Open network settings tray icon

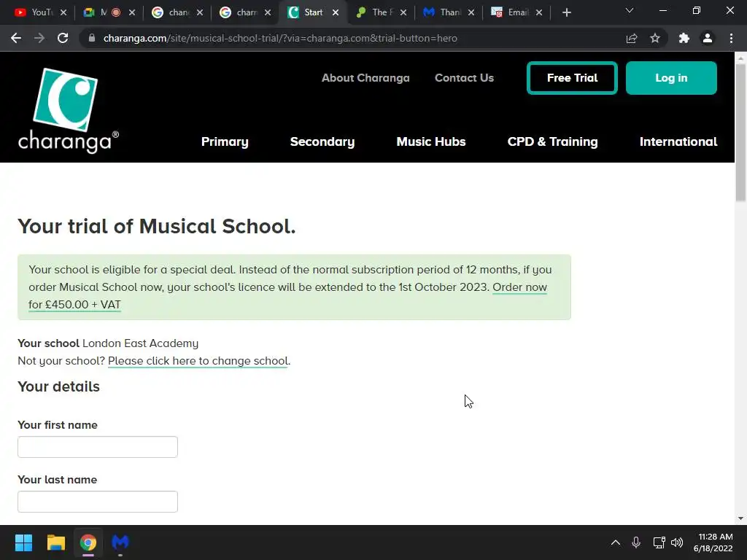coord(659,542)
